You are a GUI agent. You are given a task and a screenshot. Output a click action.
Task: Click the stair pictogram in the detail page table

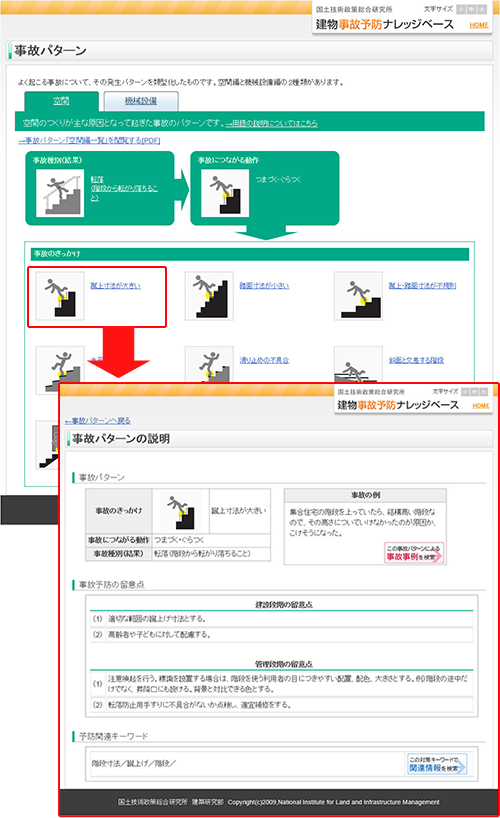click(181, 511)
